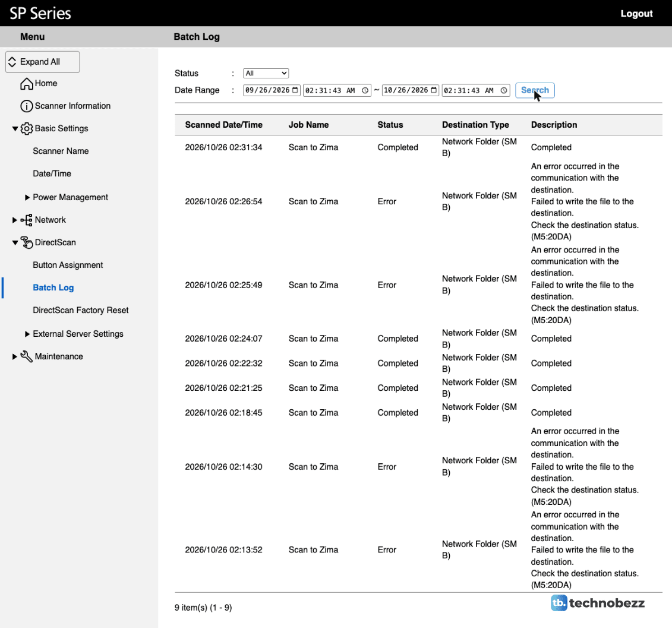Log out using the Logout link
672x632 pixels.
(x=636, y=14)
